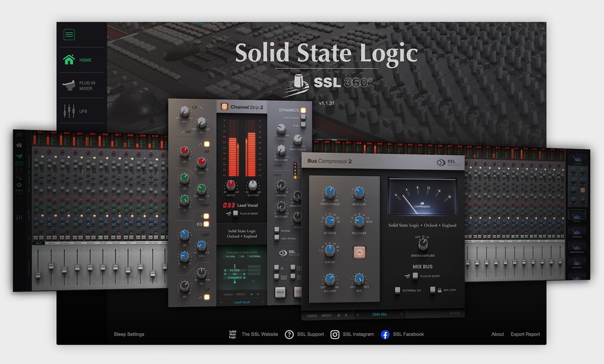The width and height of the screenshot is (604, 364).
Task: Click the Bus Compressor Ratio knob
Action: coord(330,249)
